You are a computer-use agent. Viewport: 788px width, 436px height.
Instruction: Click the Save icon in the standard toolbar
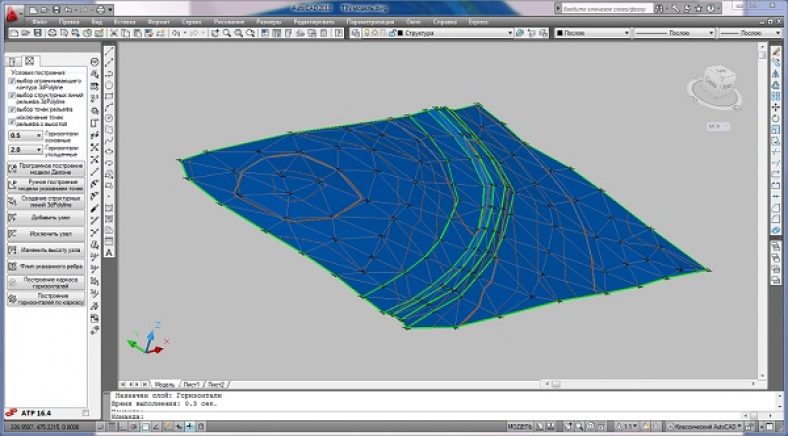[36, 33]
